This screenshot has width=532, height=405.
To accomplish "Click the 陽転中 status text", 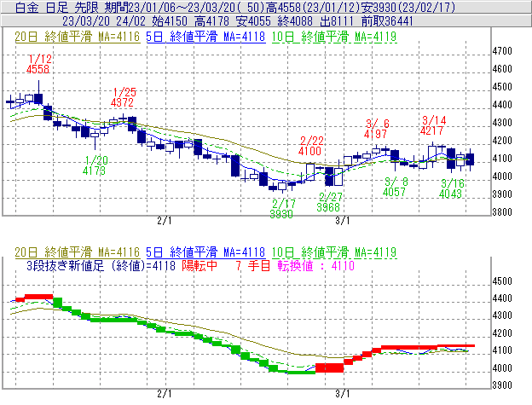I will click(199, 266).
